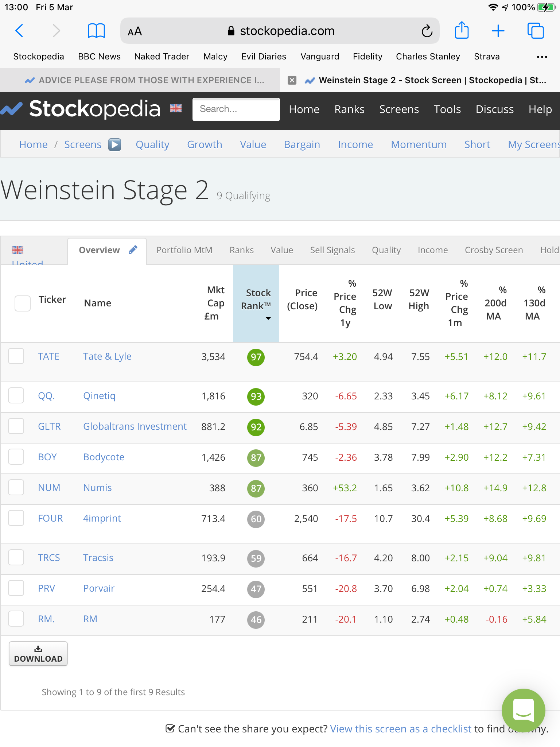Open the AA reader text options
The width and height of the screenshot is (560, 747).
pos(135,31)
